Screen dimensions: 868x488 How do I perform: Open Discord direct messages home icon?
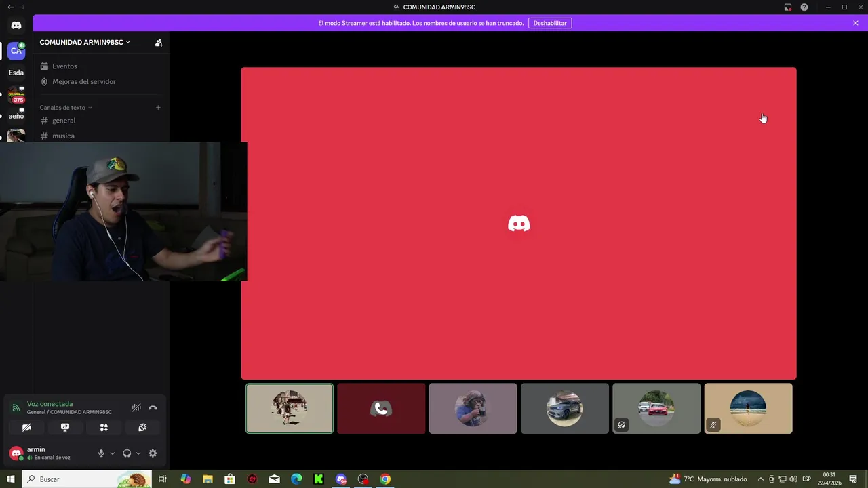click(16, 25)
